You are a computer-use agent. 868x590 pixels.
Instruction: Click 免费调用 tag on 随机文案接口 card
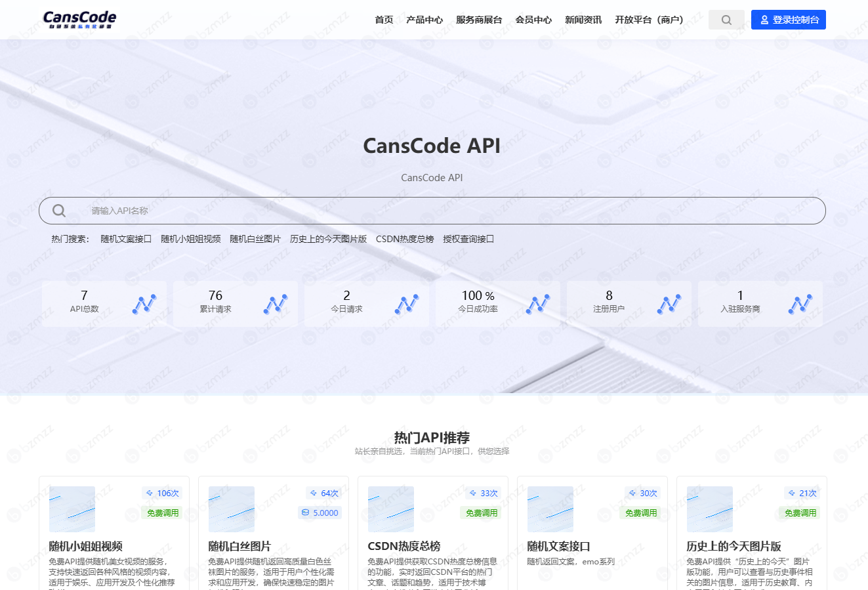pos(640,513)
